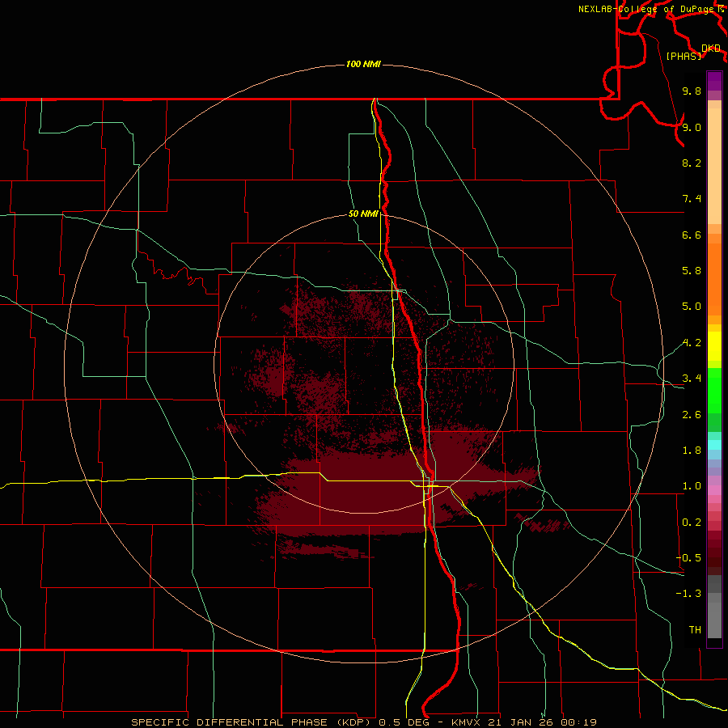This screenshot has width=728, height=728.
Task: Select the -1.3 scale value
Action: point(688,594)
